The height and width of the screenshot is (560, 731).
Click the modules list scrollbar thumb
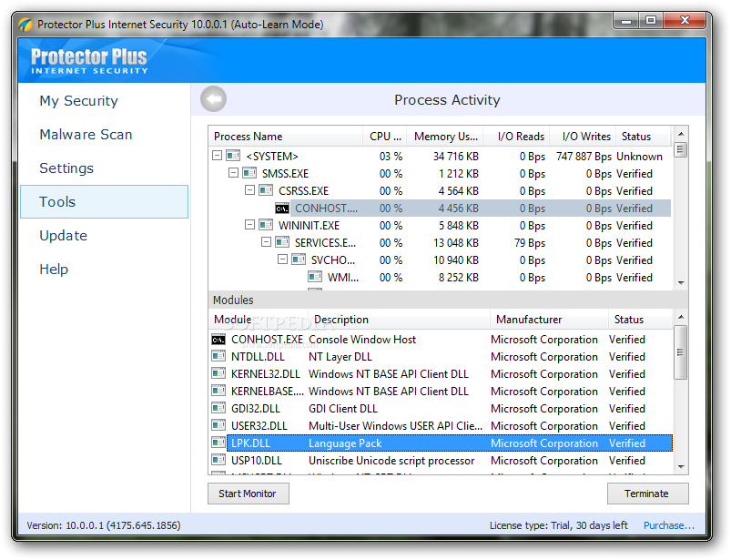click(x=681, y=352)
